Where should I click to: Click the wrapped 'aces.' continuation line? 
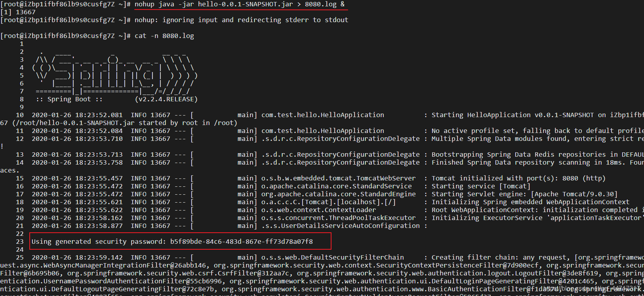[x=10, y=170]
